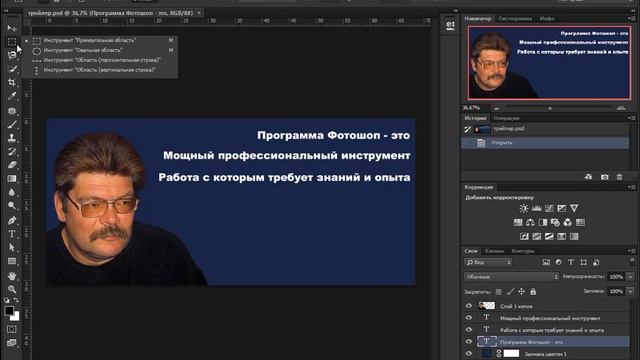Select the Pen tool
This screenshot has width=640, height=360.
click(12, 220)
